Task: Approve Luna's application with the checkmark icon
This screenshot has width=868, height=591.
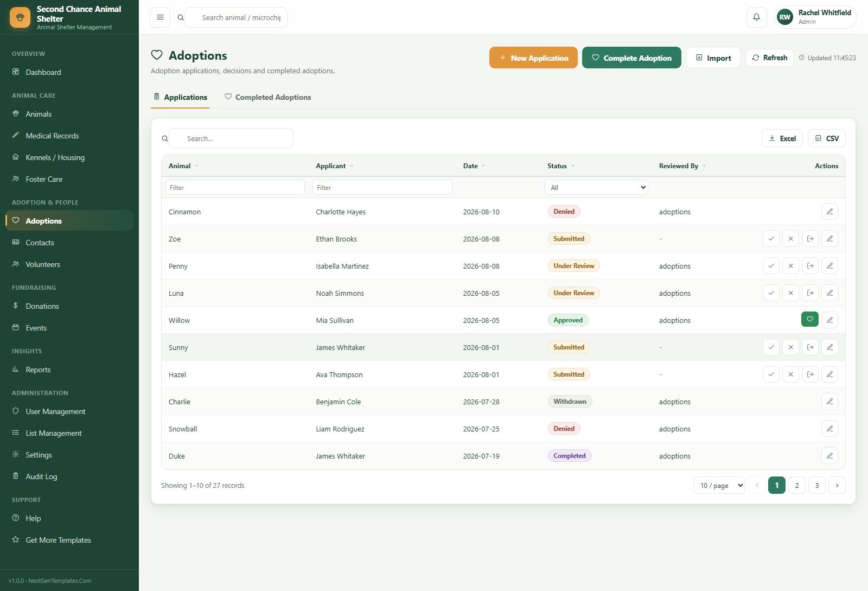Action: (x=771, y=293)
